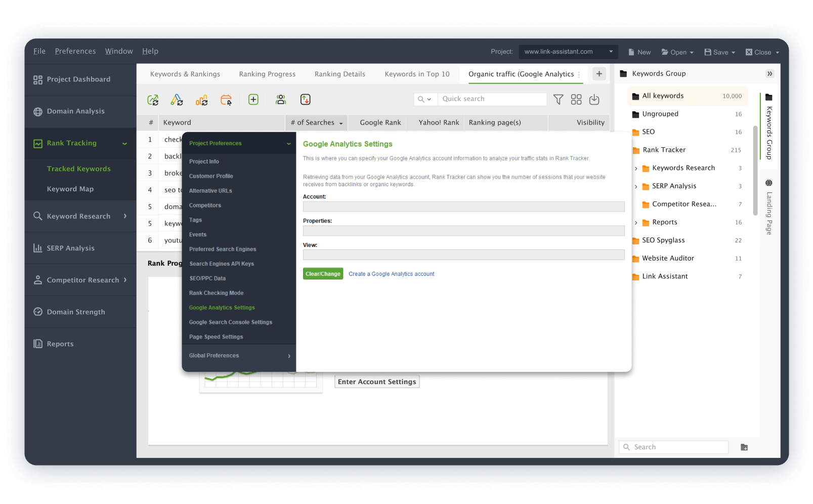The width and height of the screenshot is (813, 504).
Task: Open Reports in left sidebar
Action: (x=80, y=344)
